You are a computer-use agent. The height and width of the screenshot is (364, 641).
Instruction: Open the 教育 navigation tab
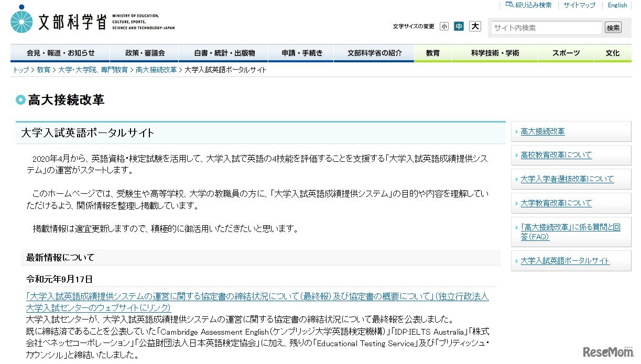[432, 53]
